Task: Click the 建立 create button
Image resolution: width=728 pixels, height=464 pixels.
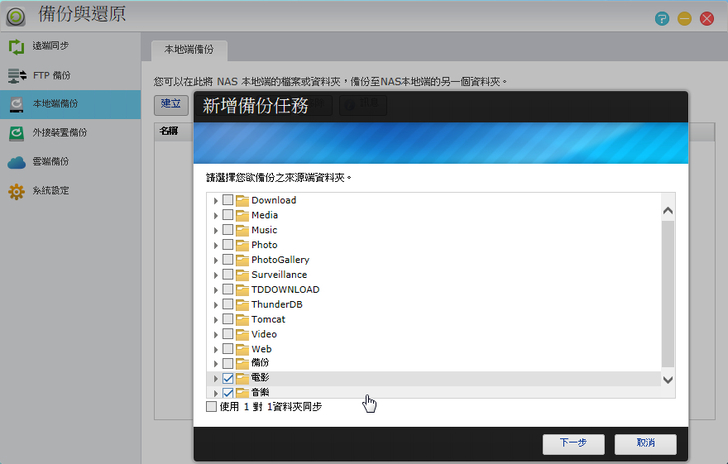Action: [x=171, y=105]
